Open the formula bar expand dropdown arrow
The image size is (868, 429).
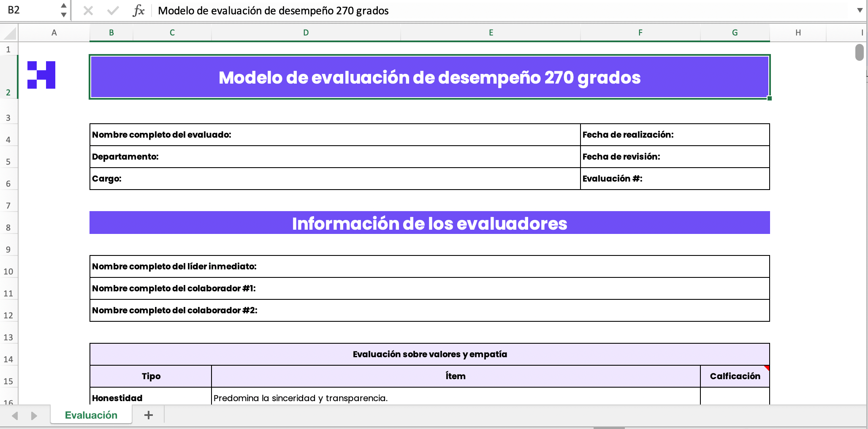coord(860,11)
